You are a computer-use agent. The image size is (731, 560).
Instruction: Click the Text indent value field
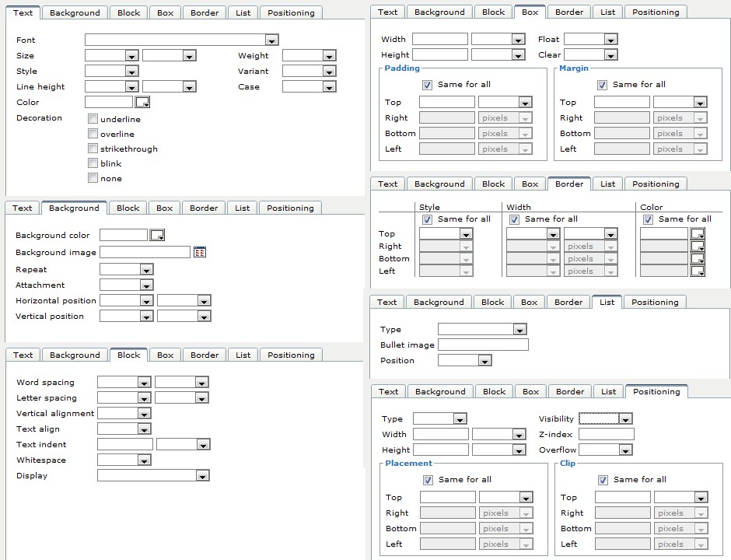click(x=125, y=444)
